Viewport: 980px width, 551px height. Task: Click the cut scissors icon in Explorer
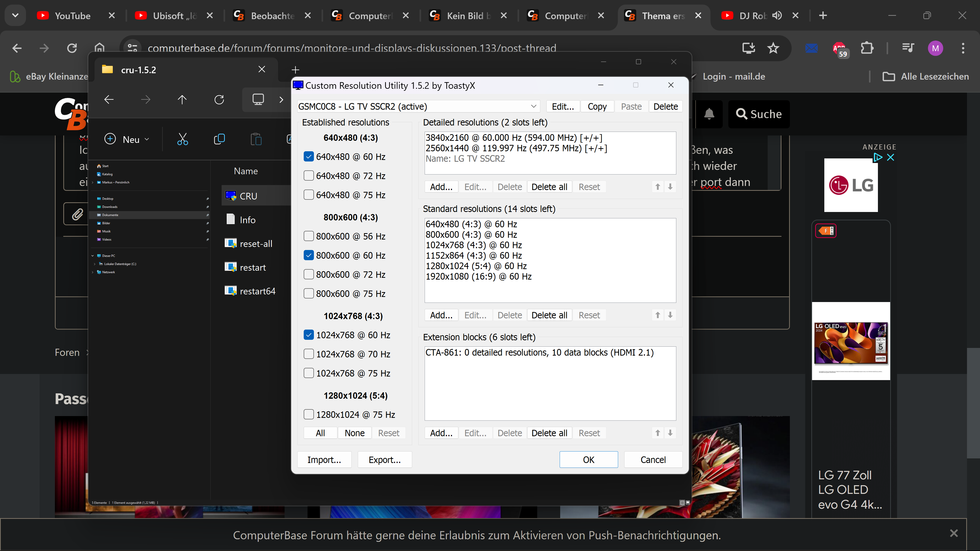click(x=183, y=139)
